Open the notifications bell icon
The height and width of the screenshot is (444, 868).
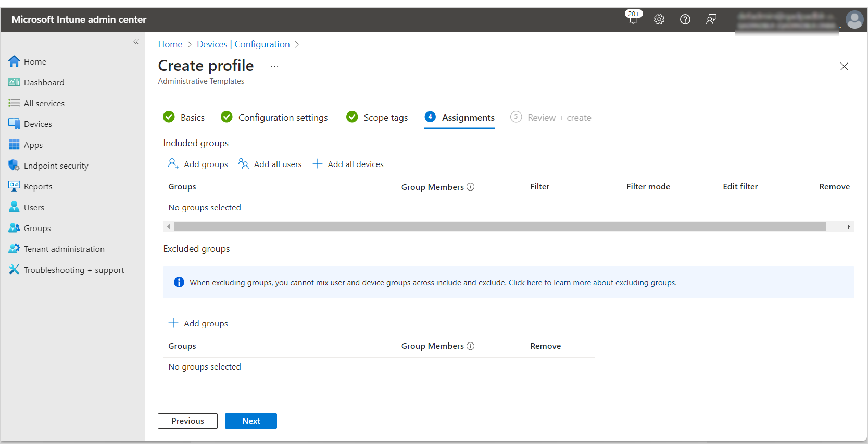pos(633,19)
